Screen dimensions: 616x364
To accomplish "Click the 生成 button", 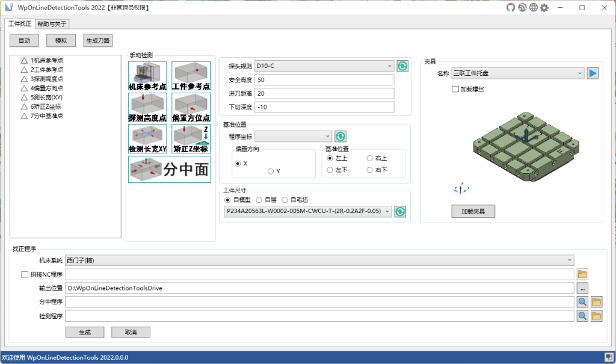I will [85, 332].
